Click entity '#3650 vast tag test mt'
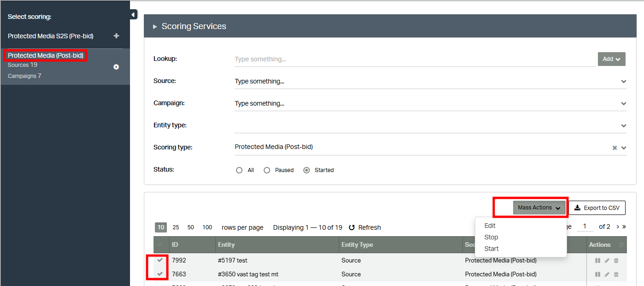 248,274
